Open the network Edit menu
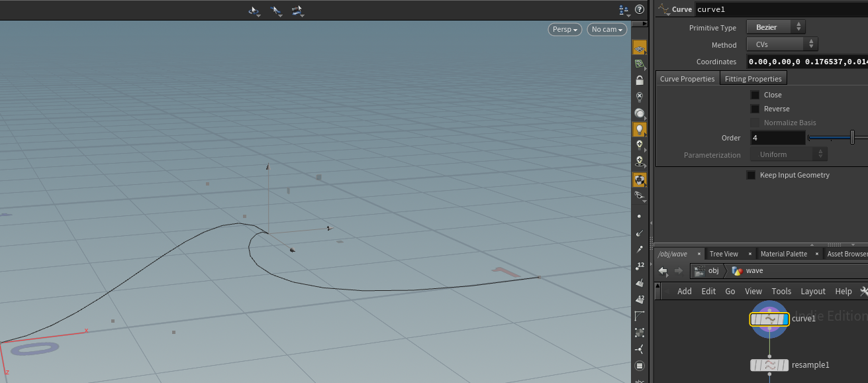 point(708,291)
